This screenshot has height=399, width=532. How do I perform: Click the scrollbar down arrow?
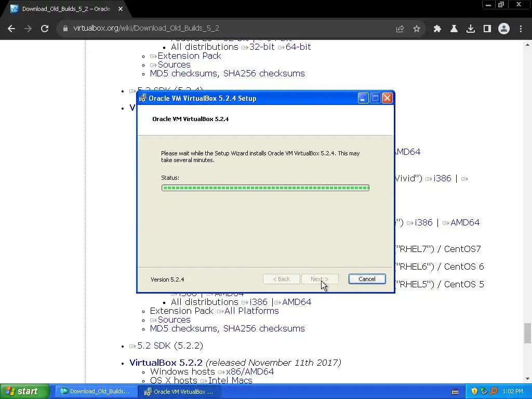pos(527,379)
